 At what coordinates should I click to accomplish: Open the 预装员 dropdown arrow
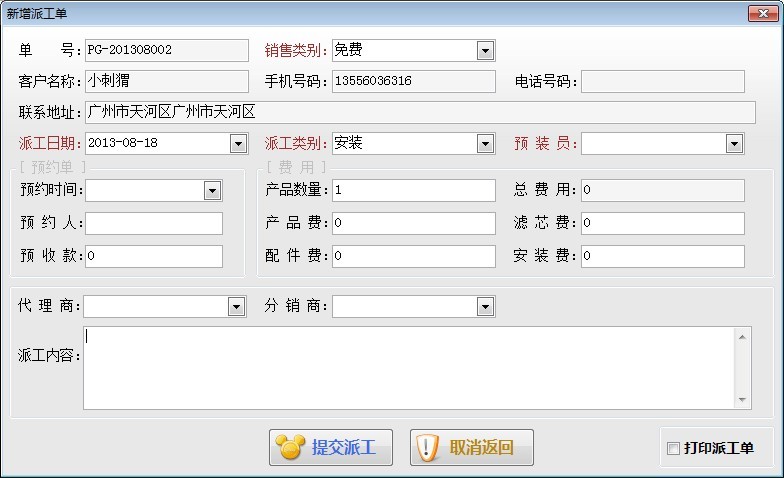pos(734,144)
